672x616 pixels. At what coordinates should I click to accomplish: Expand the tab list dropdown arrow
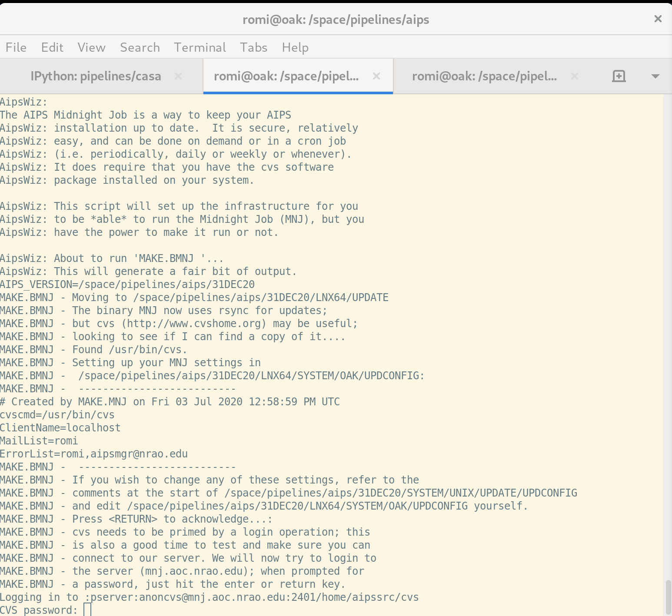(655, 76)
